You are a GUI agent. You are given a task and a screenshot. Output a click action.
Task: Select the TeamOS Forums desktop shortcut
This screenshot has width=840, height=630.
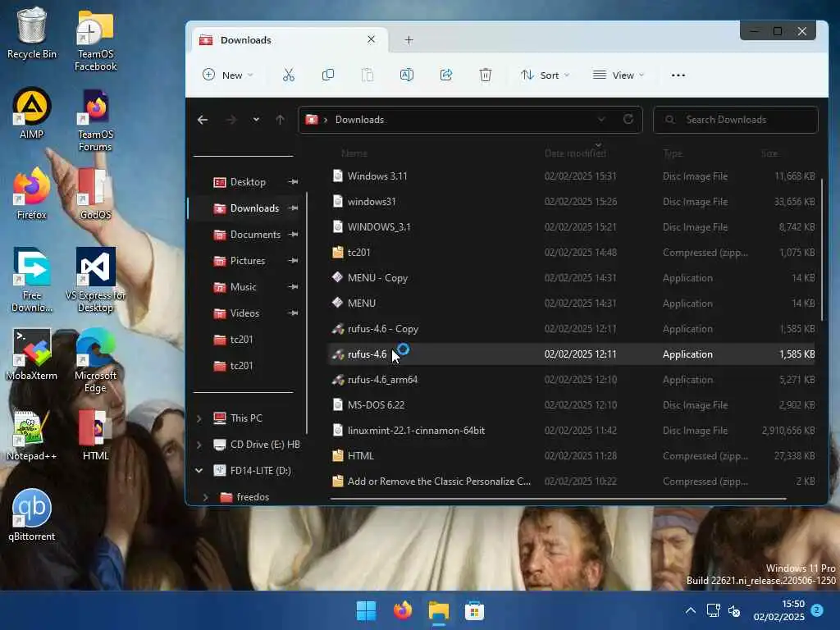(95, 120)
